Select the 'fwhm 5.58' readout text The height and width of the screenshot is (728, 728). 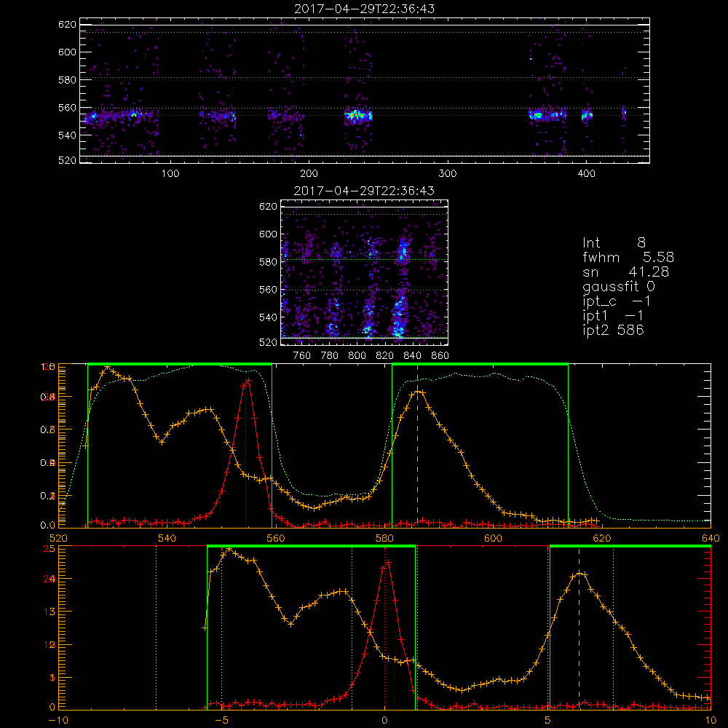(628, 257)
